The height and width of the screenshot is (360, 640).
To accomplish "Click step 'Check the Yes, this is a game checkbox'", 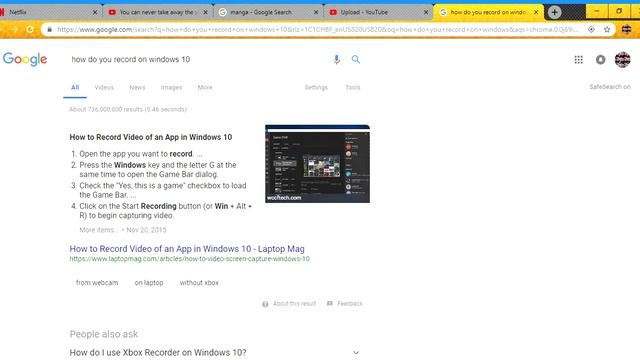I will pos(162,190).
